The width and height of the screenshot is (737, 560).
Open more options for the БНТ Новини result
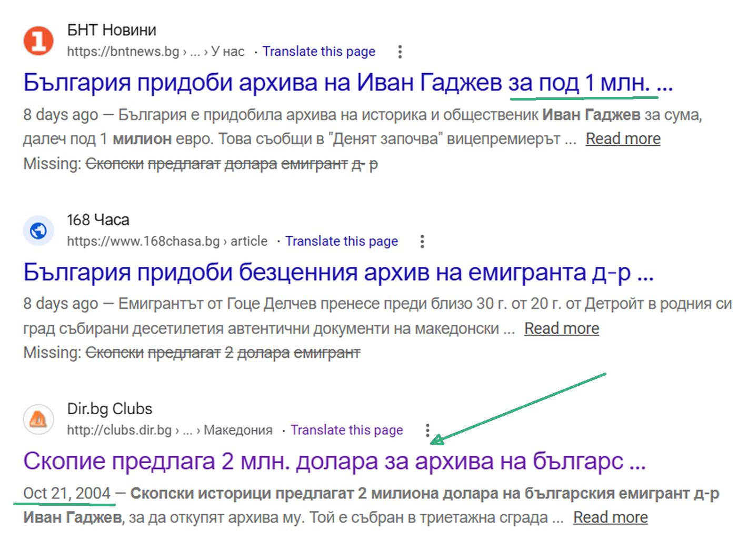point(400,52)
